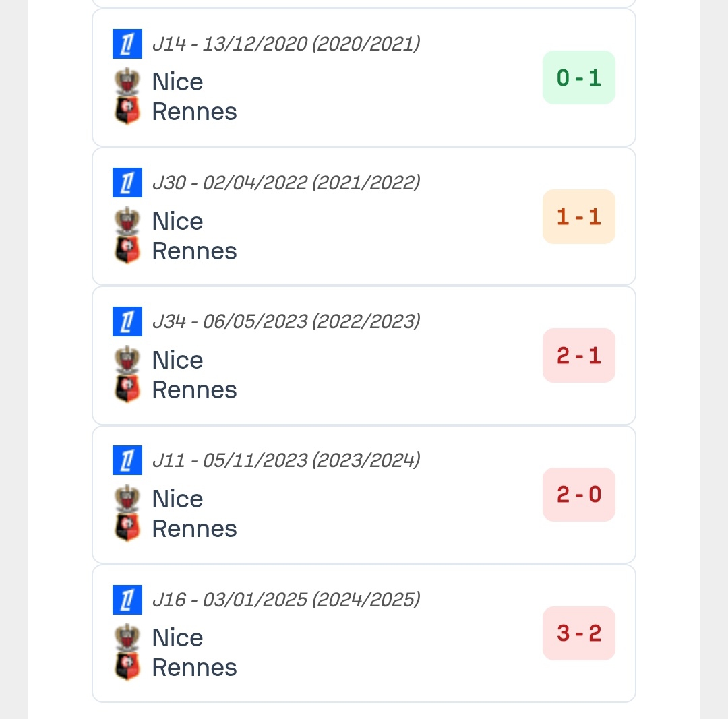
Task: Click Rennes crest in 2024/2025 match
Action: pyautogui.click(x=127, y=667)
